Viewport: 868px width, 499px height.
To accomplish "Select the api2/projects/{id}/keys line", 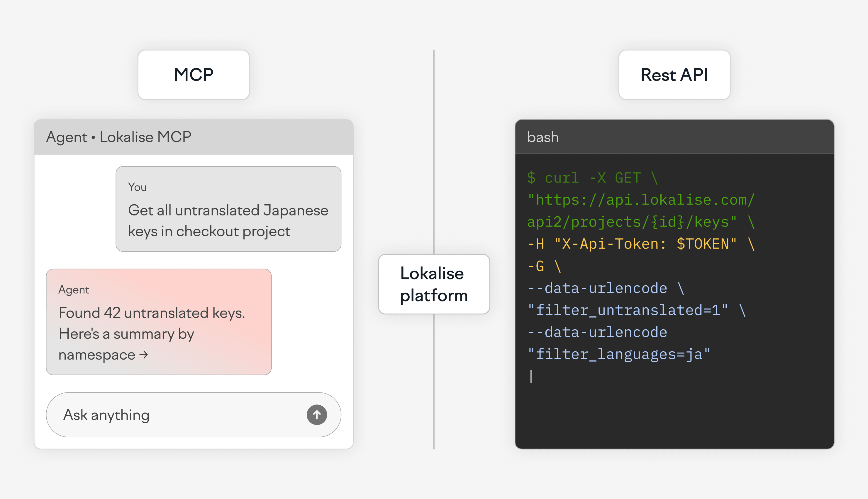I will point(641,222).
